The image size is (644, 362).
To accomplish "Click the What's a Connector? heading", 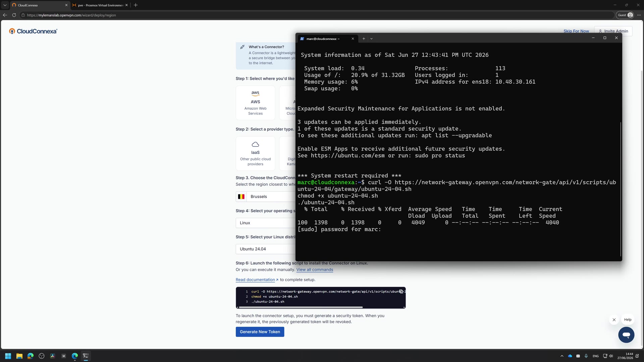I will [266, 47].
